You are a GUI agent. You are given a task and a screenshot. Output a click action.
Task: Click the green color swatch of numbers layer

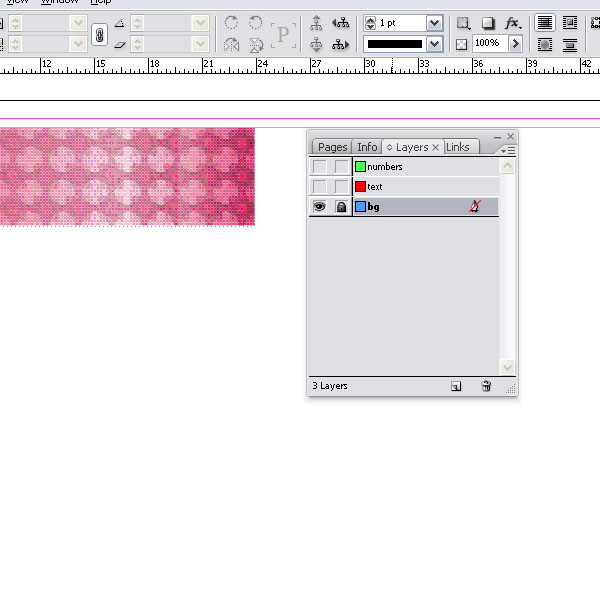[x=360, y=166]
